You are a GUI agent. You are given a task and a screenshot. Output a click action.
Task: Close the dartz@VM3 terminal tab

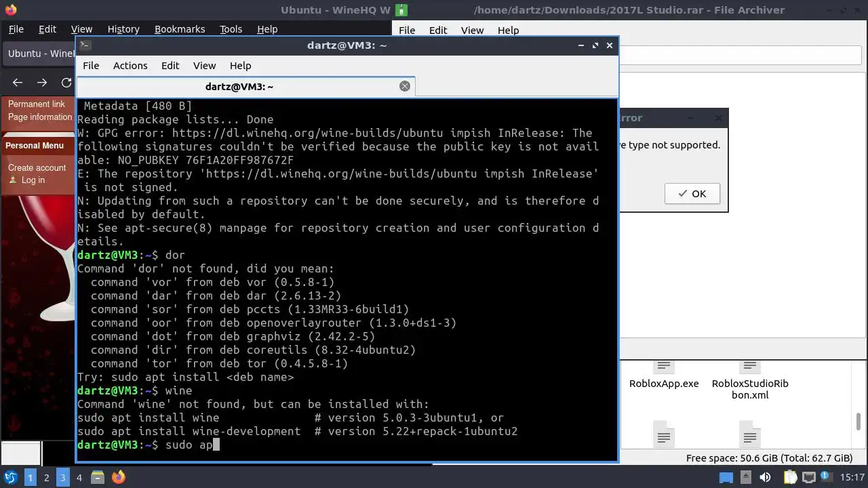pos(405,86)
